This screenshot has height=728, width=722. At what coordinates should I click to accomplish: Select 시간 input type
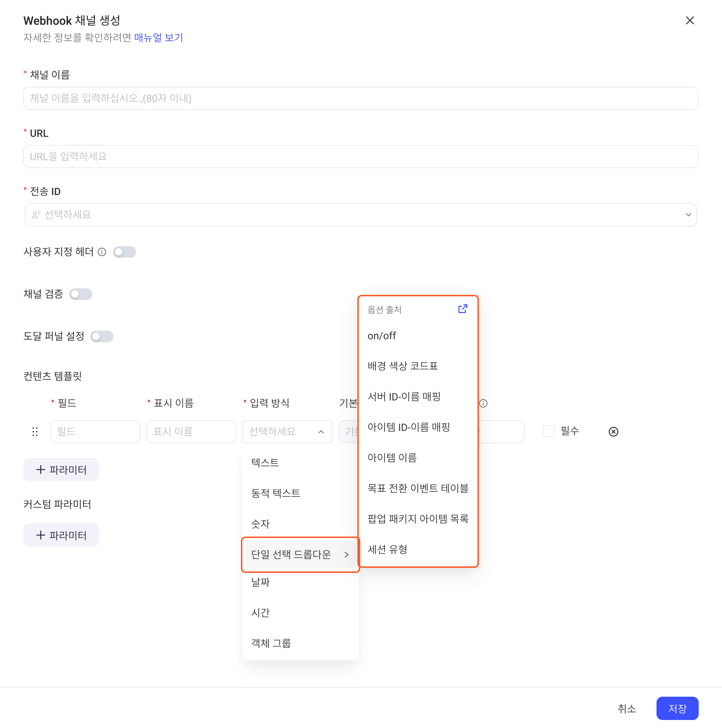301,612
